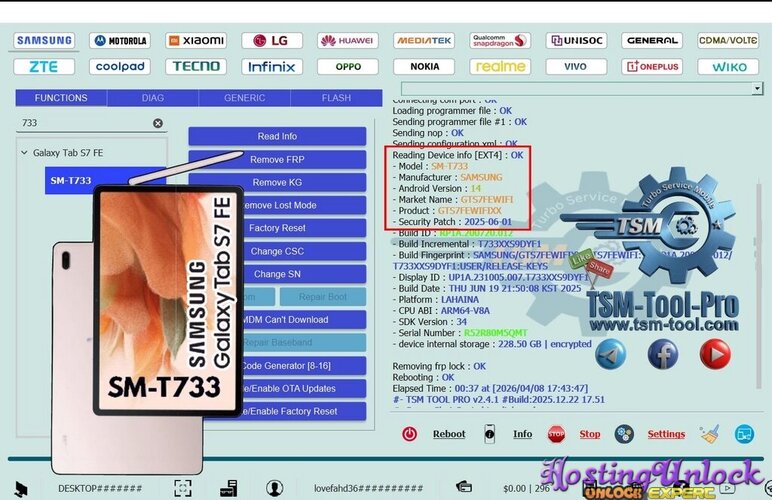The image size is (772, 500).
Task: Open the remote screen icon
Action: (744, 434)
